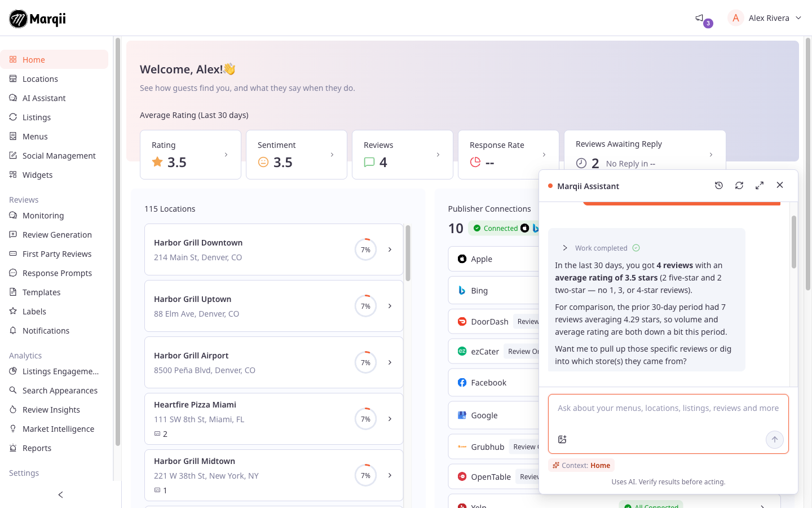Open the Rating 3.5 card
Viewport: 812px width, 508px height.
[x=191, y=155]
